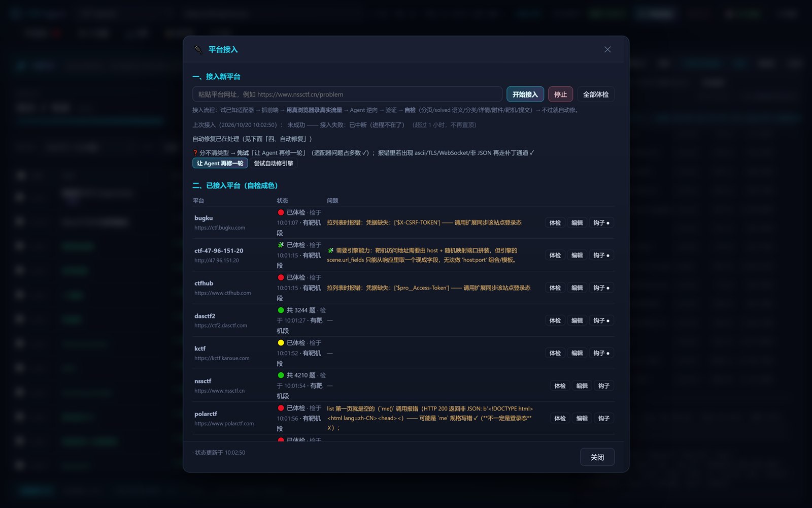Edit the dasctf2 platform
The height and width of the screenshot is (508, 812).
point(577,321)
